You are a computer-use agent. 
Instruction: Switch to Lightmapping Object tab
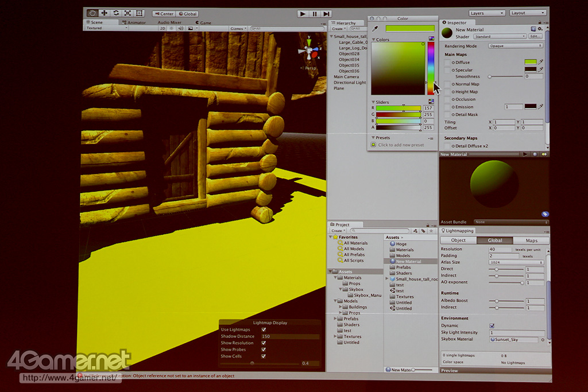pos(458,240)
